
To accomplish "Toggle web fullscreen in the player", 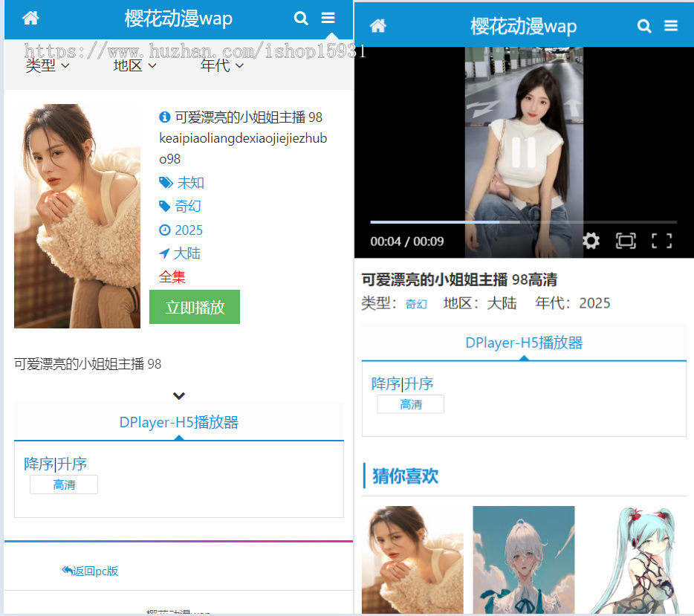I will pyautogui.click(x=626, y=241).
